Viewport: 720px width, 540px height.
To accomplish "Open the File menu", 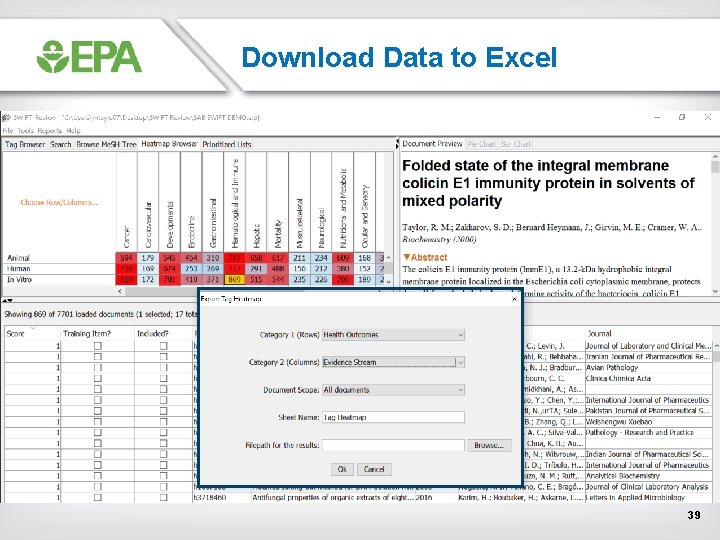I will (x=8, y=130).
